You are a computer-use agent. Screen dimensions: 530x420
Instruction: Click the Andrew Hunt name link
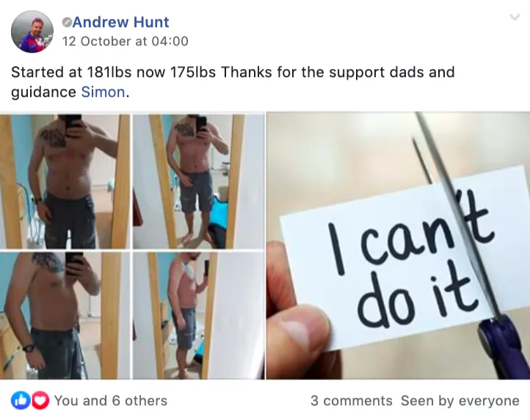120,22
